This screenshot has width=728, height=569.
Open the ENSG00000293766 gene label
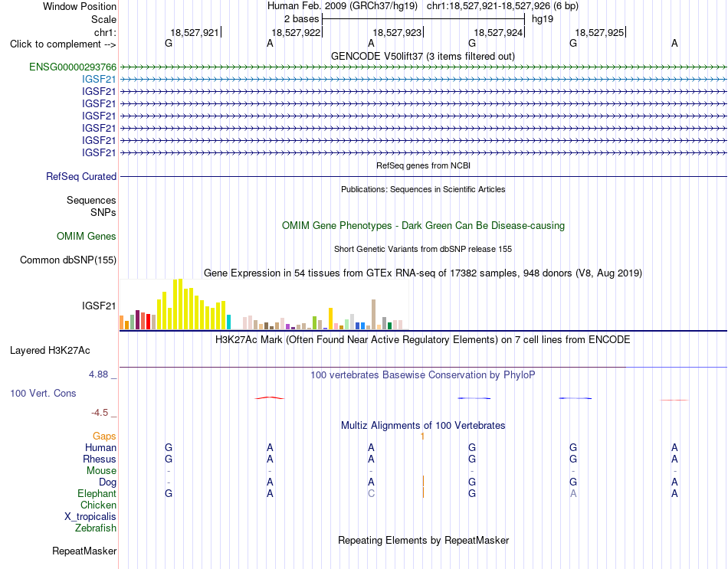(73, 67)
